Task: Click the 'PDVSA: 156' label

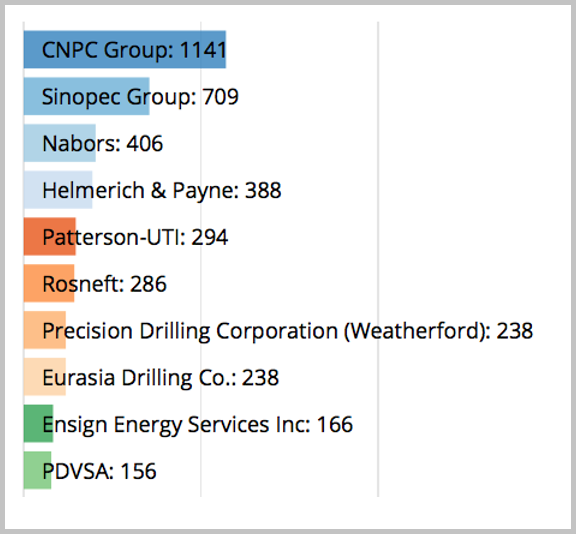Action: click(x=99, y=471)
